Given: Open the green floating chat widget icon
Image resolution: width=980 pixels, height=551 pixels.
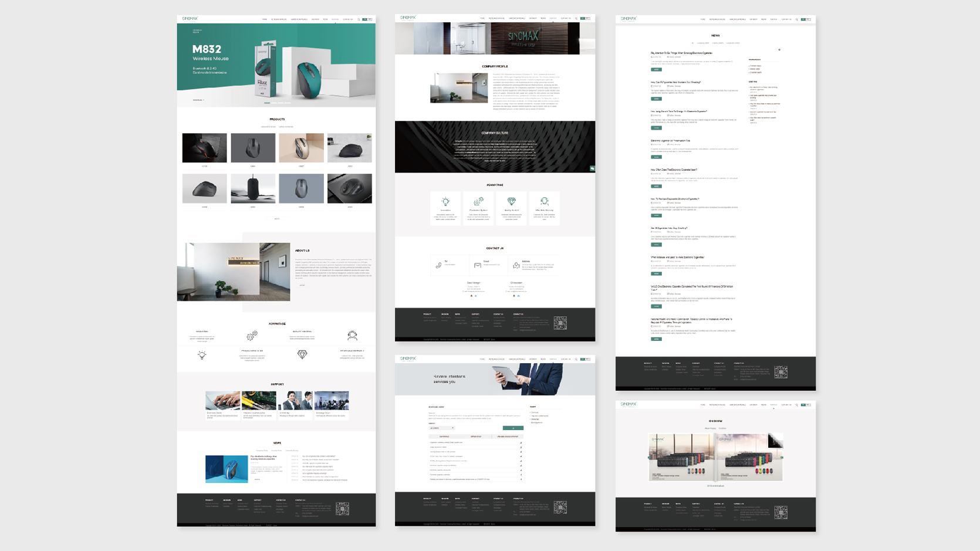Looking at the screenshot, I should (x=592, y=168).
